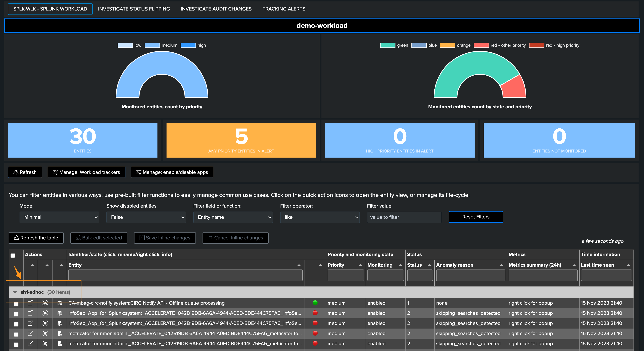This screenshot has width=644, height=351.
Task: Open Filter field dropdown showing Entity name
Action: tap(233, 217)
